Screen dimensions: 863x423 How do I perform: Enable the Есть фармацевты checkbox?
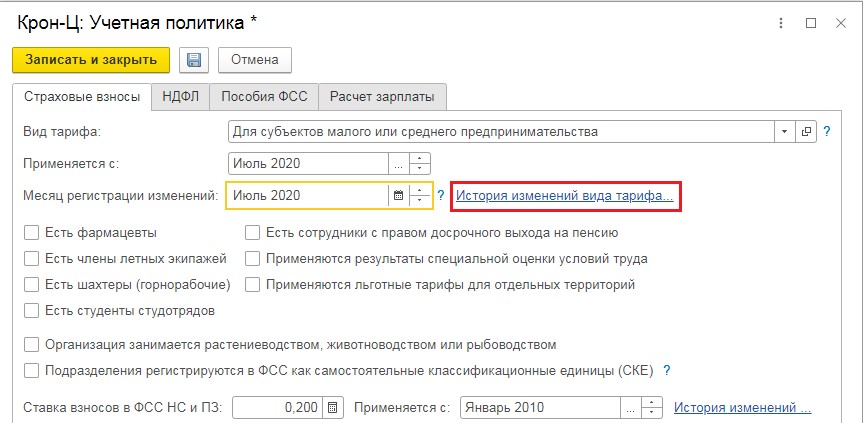pyautogui.click(x=32, y=232)
